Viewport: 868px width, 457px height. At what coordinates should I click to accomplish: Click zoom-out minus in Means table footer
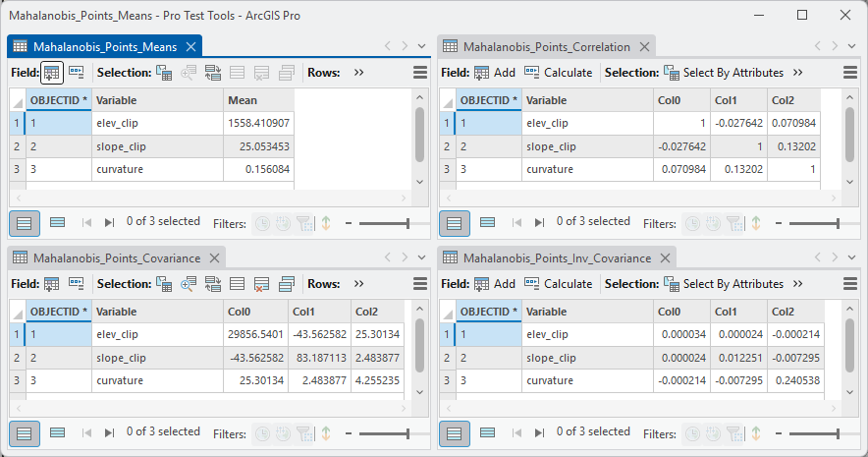pos(349,223)
